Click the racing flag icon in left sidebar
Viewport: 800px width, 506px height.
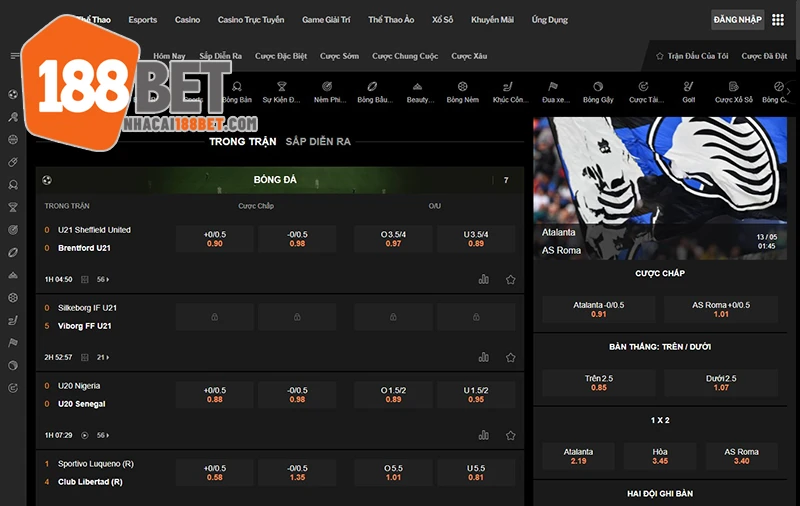[x=13, y=343]
